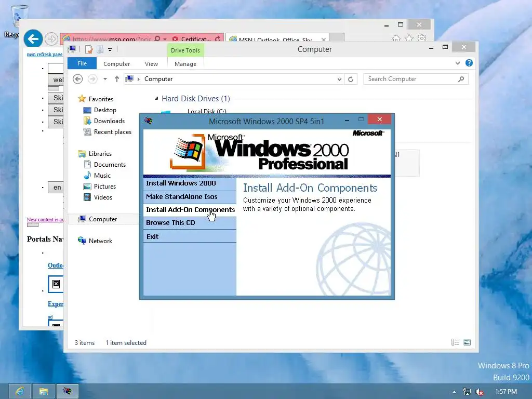Expand the address bar history dropdown
Viewport: 532px width, 399px height.
pyautogui.click(x=339, y=79)
